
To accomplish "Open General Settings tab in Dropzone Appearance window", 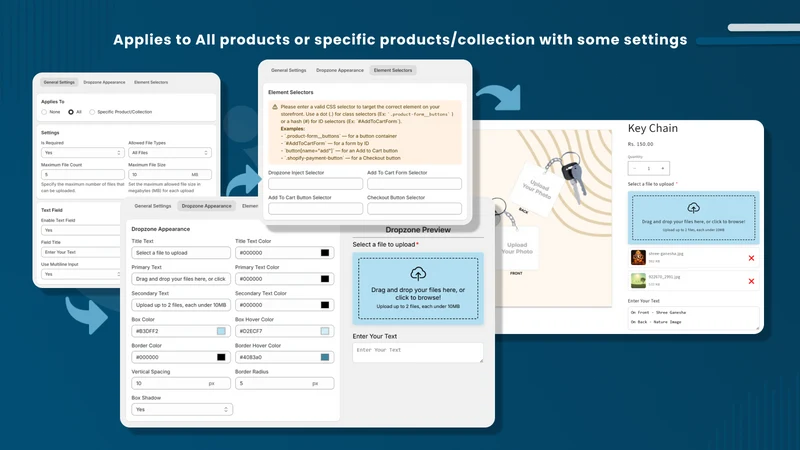I will click(x=153, y=206).
